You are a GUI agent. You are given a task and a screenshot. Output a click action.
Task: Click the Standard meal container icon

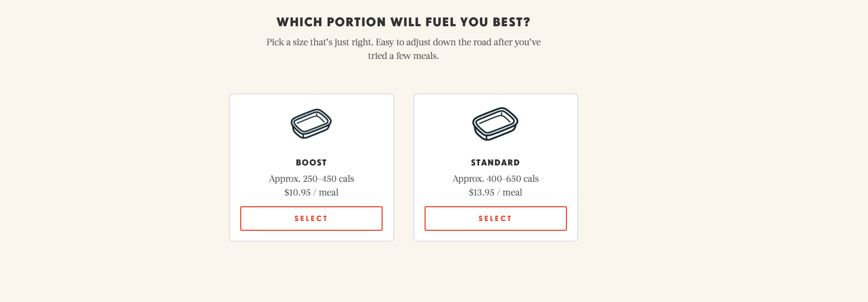tap(495, 124)
